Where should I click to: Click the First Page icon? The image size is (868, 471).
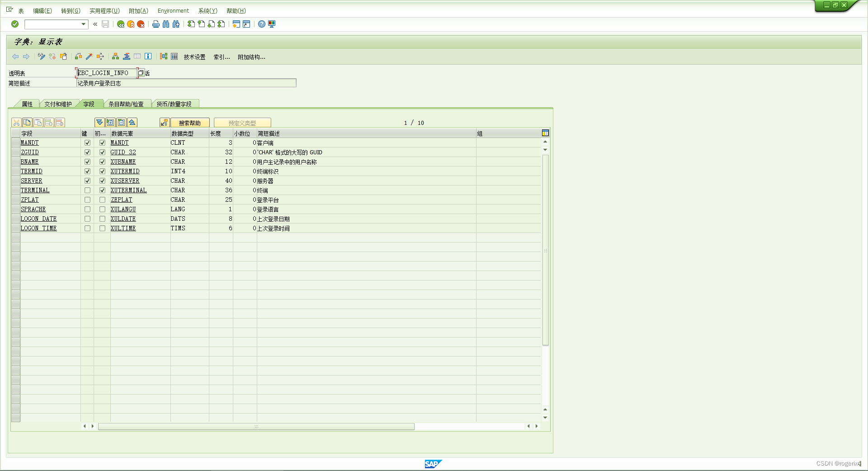tap(191, 24)
